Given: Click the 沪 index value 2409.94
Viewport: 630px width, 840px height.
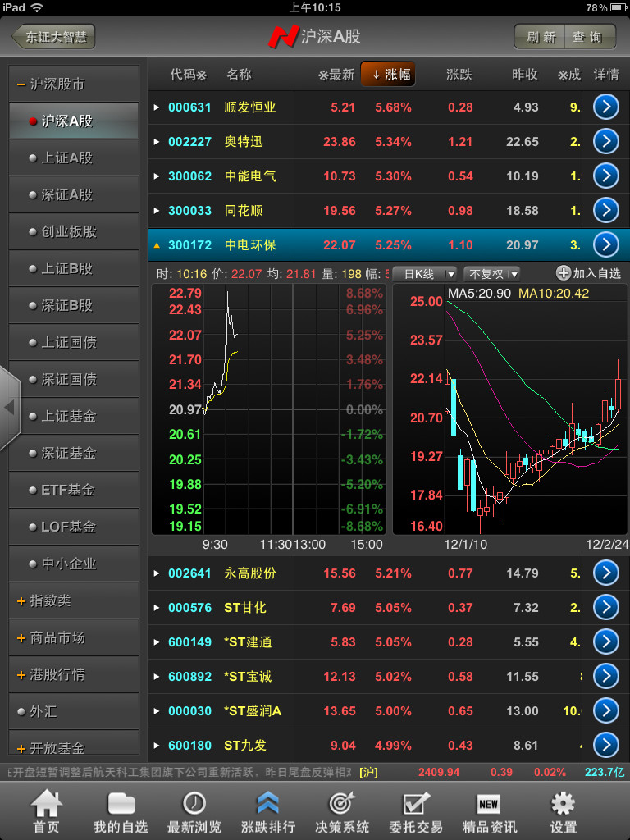Looking at the screenshot, I should point(439,772).
